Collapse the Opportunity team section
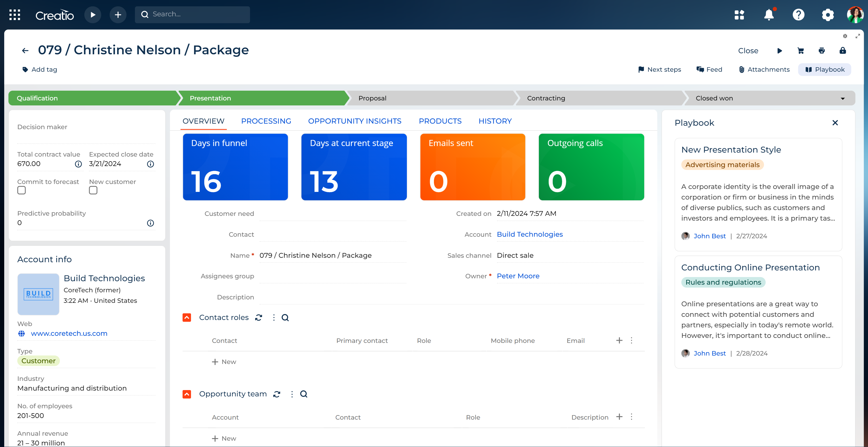This screenshot has height=447, width=868. (187, 394)
